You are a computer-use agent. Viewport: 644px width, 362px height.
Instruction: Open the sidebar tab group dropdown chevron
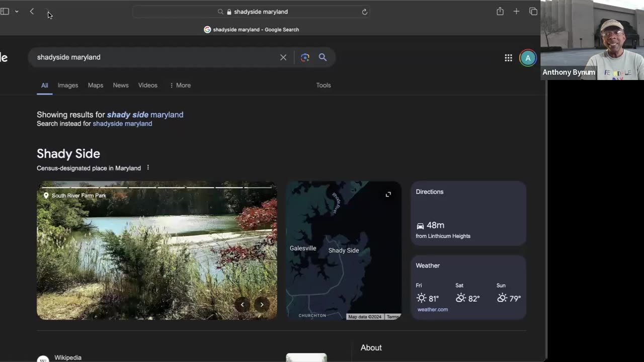17,12
